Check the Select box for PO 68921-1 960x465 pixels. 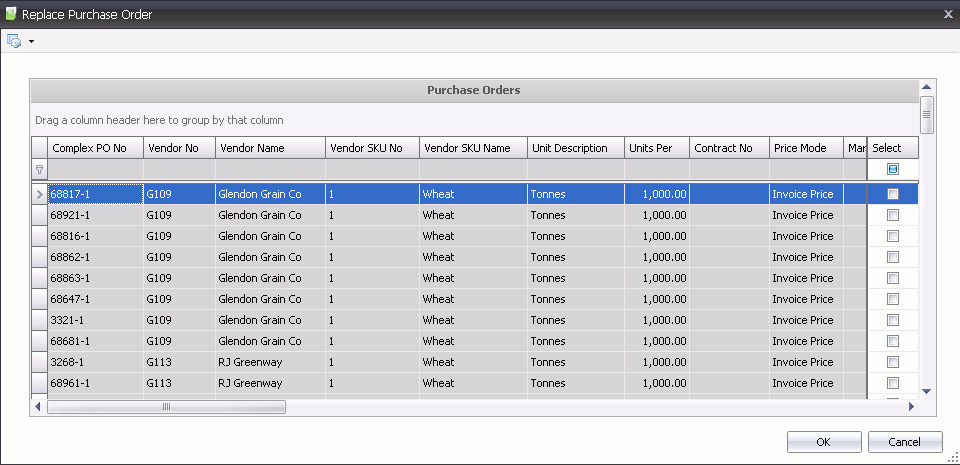pos(893,215)
